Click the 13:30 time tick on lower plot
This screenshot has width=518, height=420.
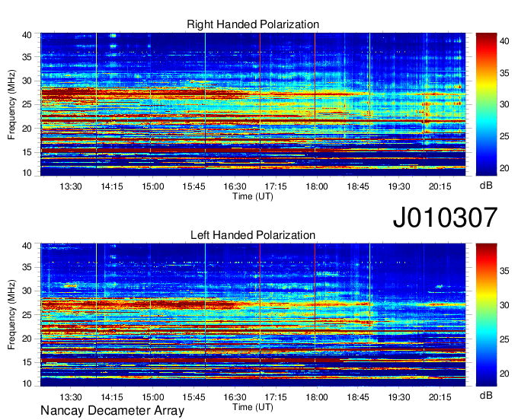click(x=71, y=397)
